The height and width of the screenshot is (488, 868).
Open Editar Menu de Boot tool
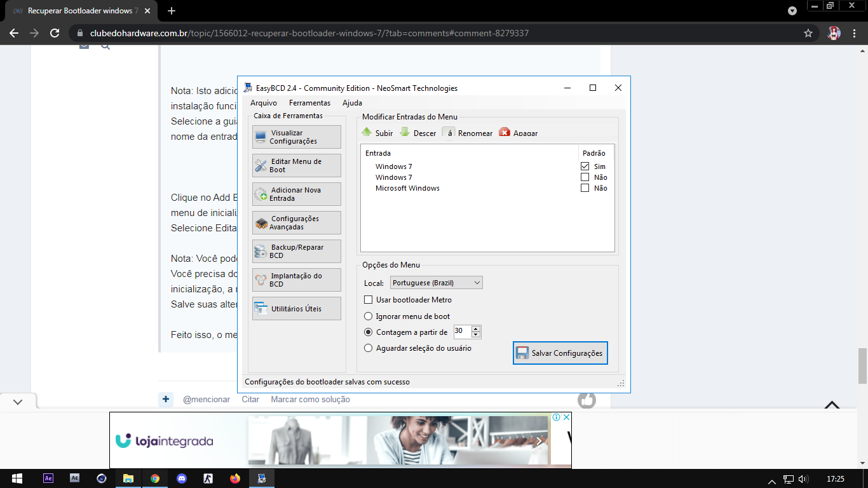click(296, 166)
